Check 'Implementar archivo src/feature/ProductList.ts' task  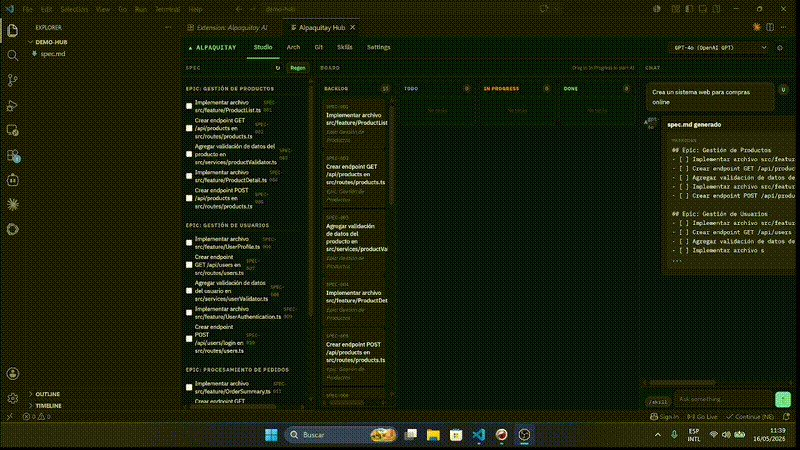coord(189,106)
